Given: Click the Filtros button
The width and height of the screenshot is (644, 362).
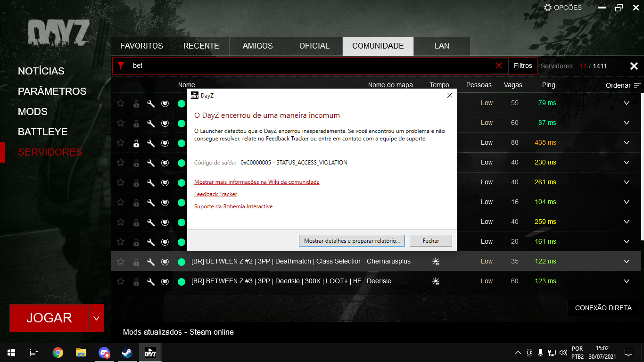Looking at the screenshot, I should (x=523, y=66).
